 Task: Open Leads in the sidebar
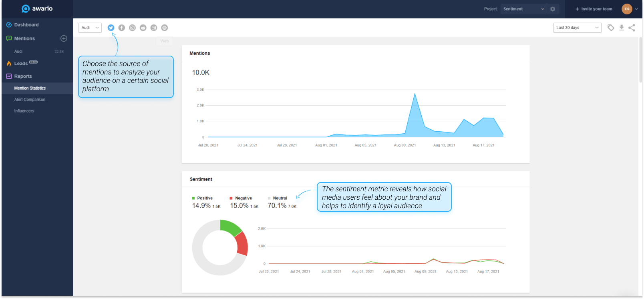point(21,64)
